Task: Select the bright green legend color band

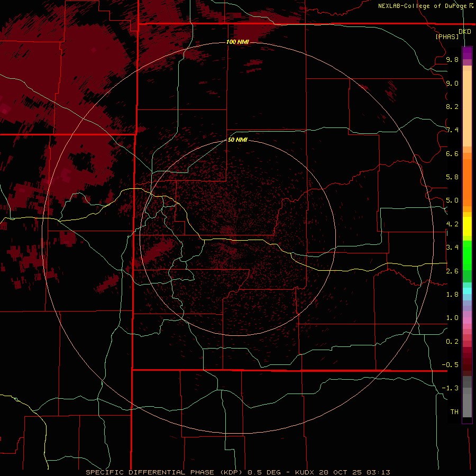Action: [x=467, y=255]
